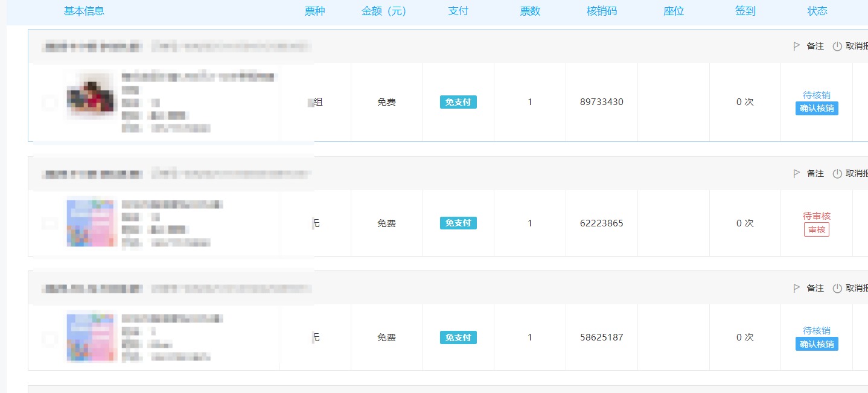Check the checkbox for order 58625187
Screen dimensions: 868x393
(49, 338)
